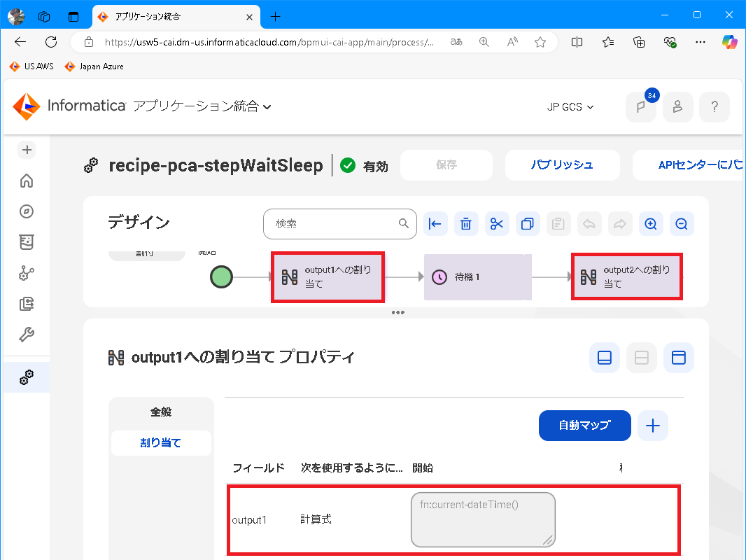The width and height of the screenshot is (746, 560).
Task: Open the help question mark icon
Action: click(x=715, y=106)
